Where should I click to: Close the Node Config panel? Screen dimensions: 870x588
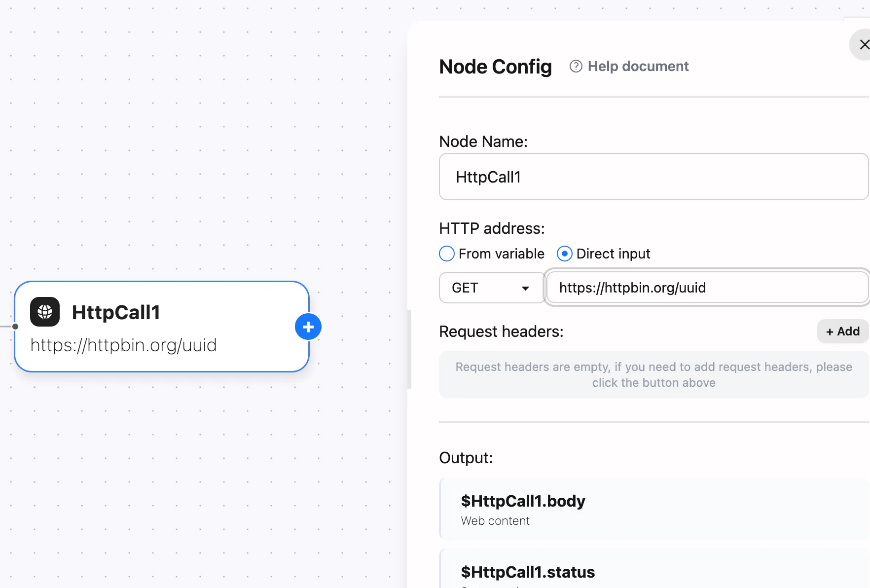point(865,44)
